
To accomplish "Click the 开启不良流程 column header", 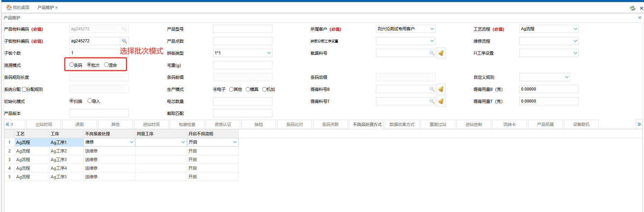I will pos(201,134).
